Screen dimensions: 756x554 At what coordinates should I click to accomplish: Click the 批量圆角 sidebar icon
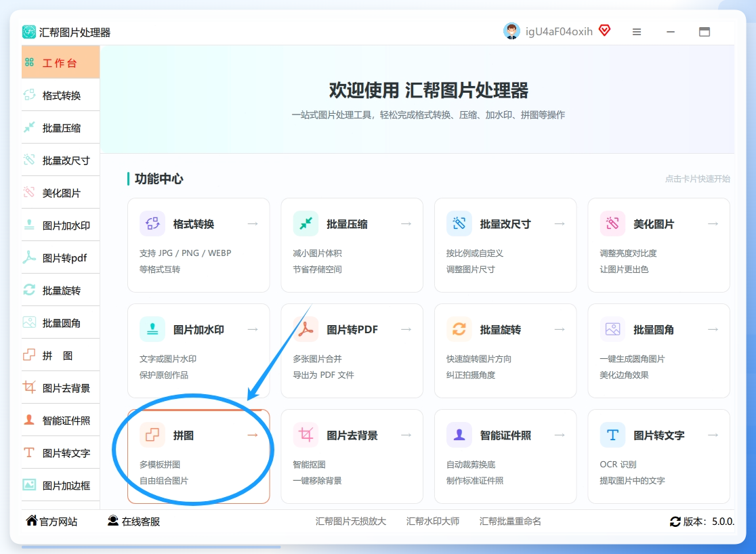[29, 322]
